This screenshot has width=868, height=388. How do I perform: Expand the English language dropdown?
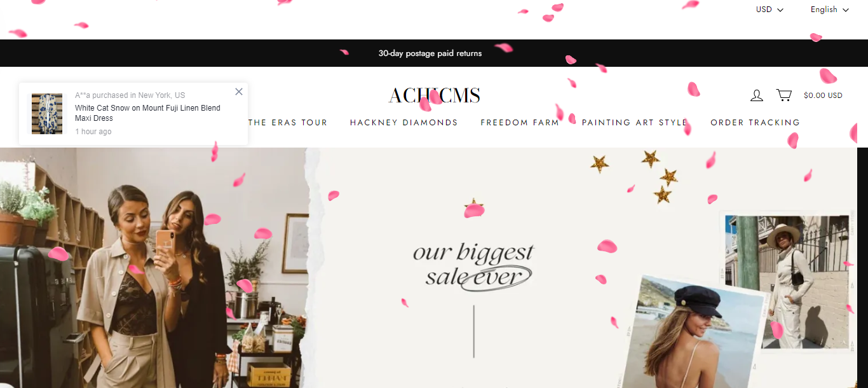pos(829,10)
